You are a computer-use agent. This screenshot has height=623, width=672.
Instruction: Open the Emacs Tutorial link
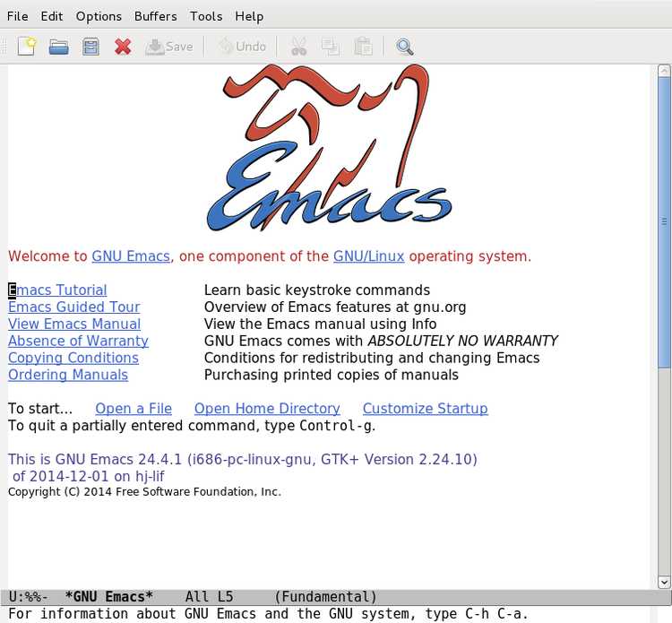click(57, 290)
